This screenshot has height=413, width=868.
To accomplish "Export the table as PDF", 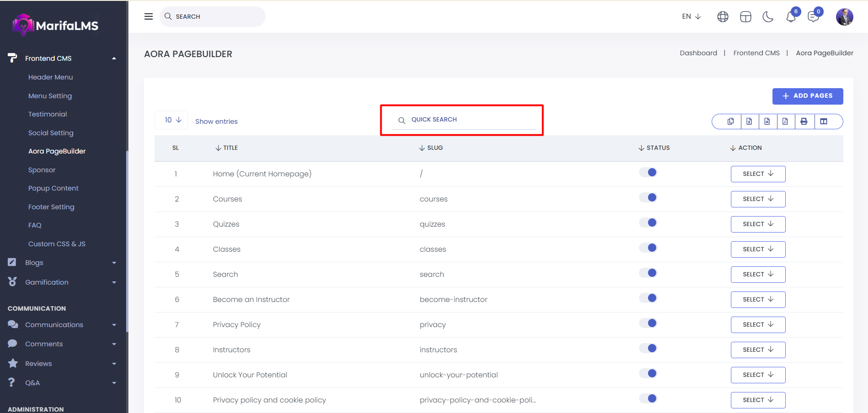I will [x=785, y=122].
